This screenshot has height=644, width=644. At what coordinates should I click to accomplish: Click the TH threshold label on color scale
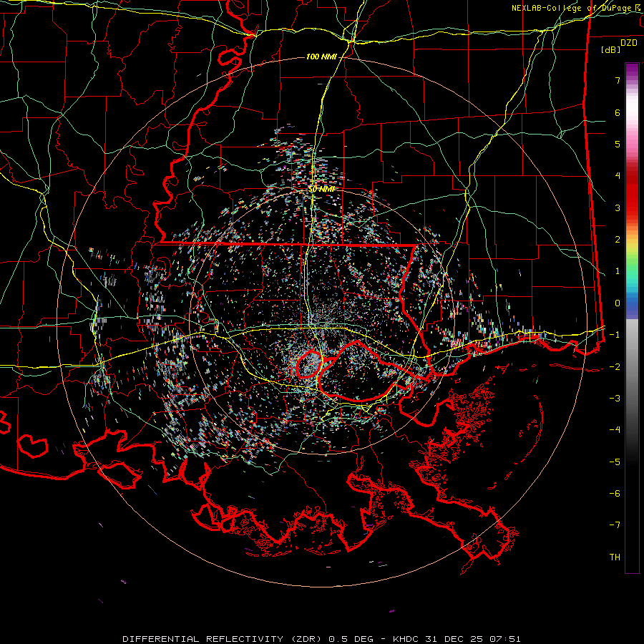point(615,557)
